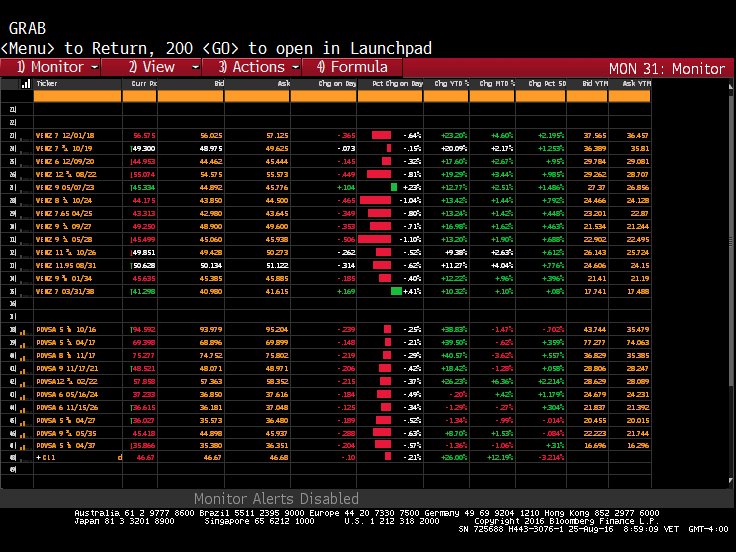Image resolution: width=736 pixels, height=552 pixels.
Task: Click the chart icon in the table header
Action: click(x=26, y=84)
